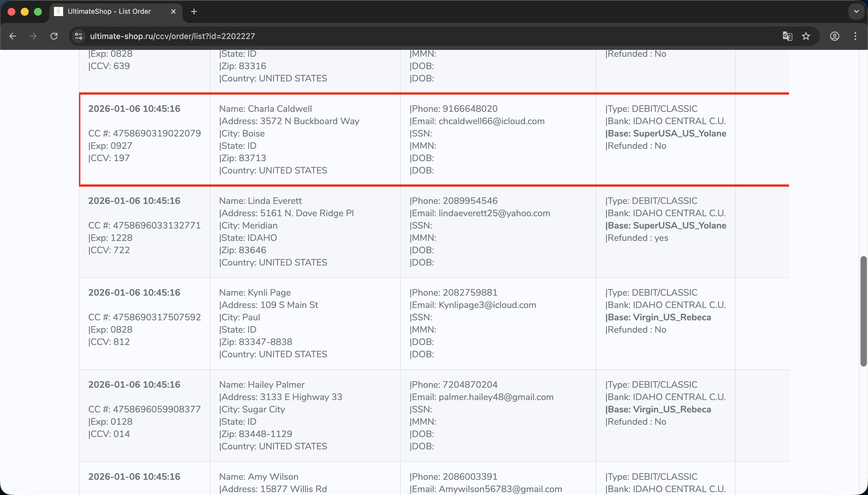Open Chrome's three-dot menu

pos(855,36)
